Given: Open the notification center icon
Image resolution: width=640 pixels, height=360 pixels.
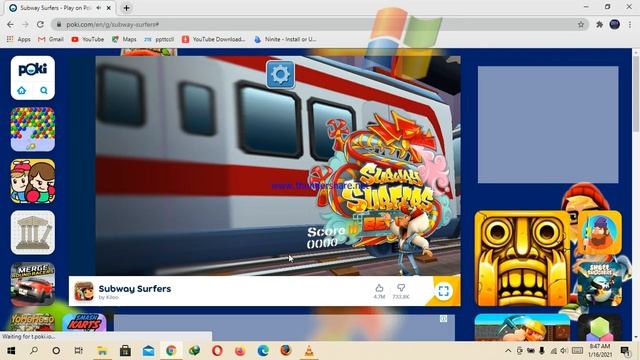Looking at the screenshot, I should (625, 351).
